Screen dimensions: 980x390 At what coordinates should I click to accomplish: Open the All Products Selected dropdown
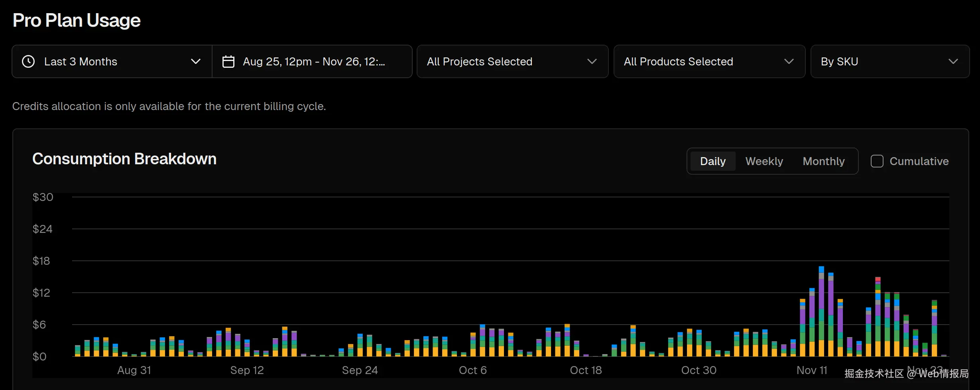709,61
